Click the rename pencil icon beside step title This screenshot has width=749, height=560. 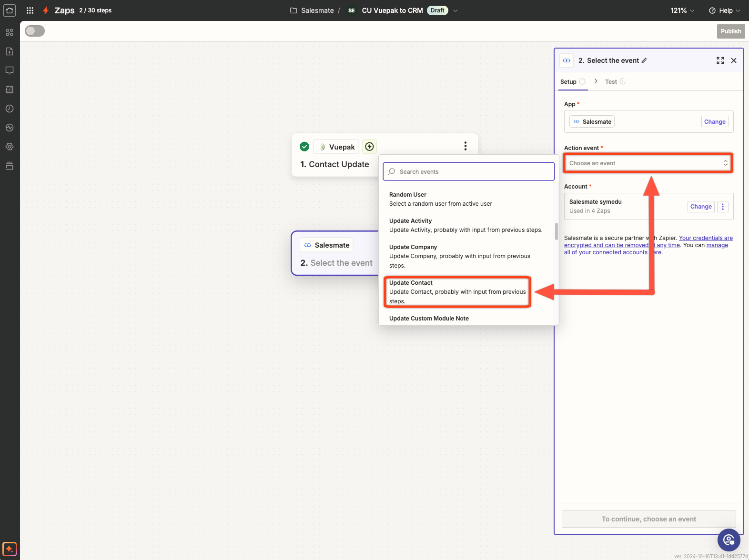pos(644,60)
